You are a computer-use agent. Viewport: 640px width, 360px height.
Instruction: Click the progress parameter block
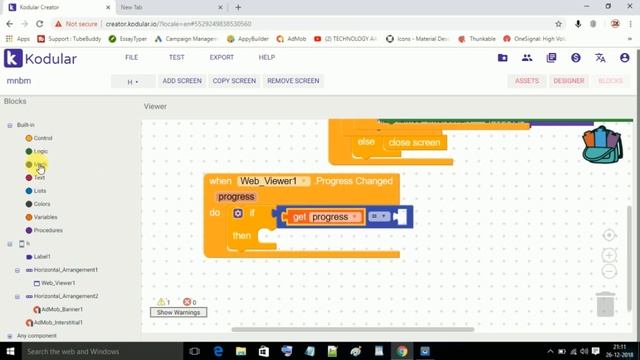pos(236,197)
